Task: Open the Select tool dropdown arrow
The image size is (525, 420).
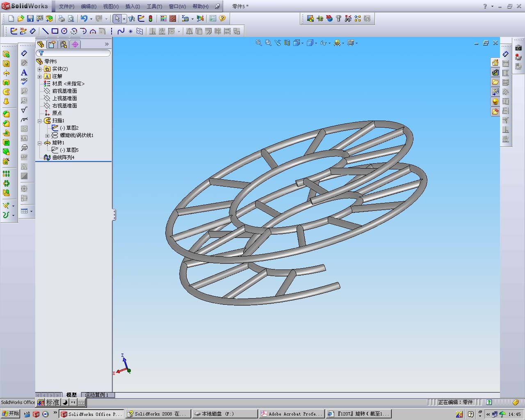Action: (124, 19)
